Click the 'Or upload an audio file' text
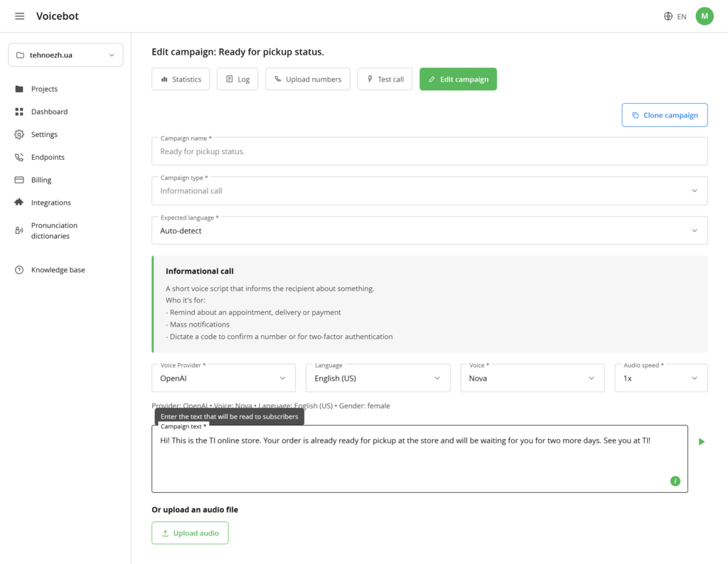728x564 pixels. pyautogui.click(x=195, y=510)
